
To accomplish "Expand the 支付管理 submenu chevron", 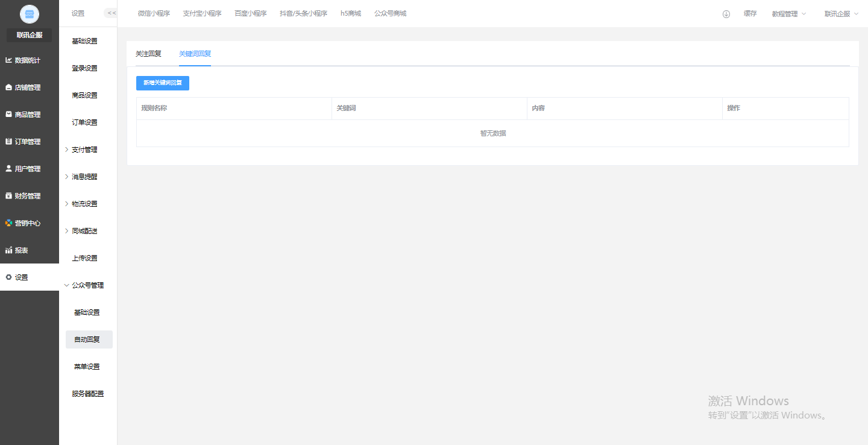I will coord(66,150).
